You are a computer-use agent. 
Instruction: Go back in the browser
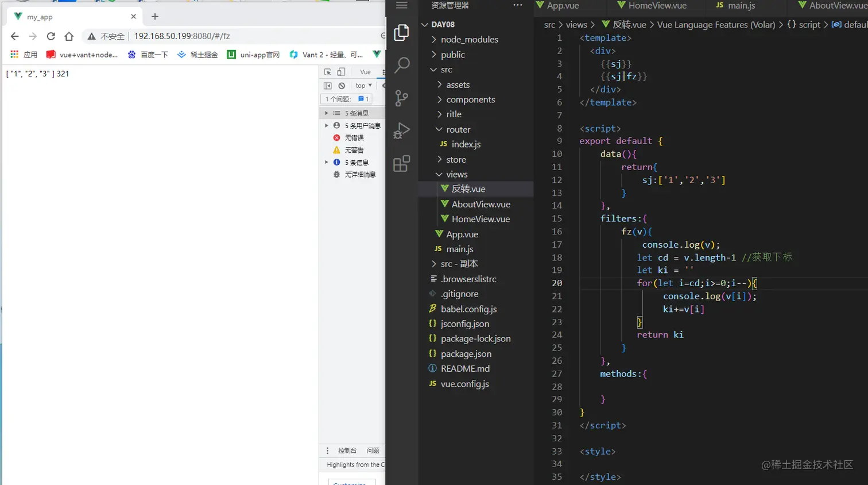[x=15, y=36]
